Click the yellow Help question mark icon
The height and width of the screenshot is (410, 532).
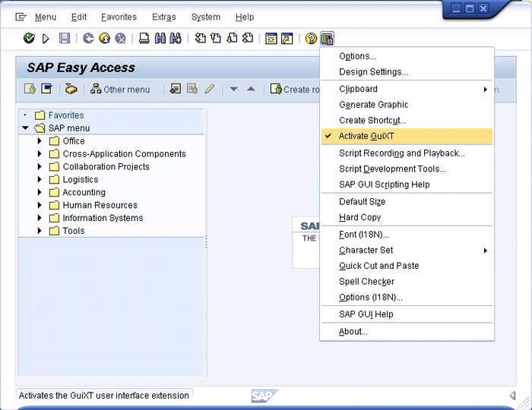(311, 38)
